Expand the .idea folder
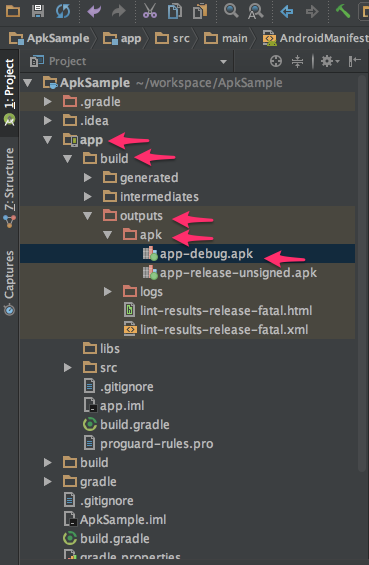369x565 pixels. point(47,120)
